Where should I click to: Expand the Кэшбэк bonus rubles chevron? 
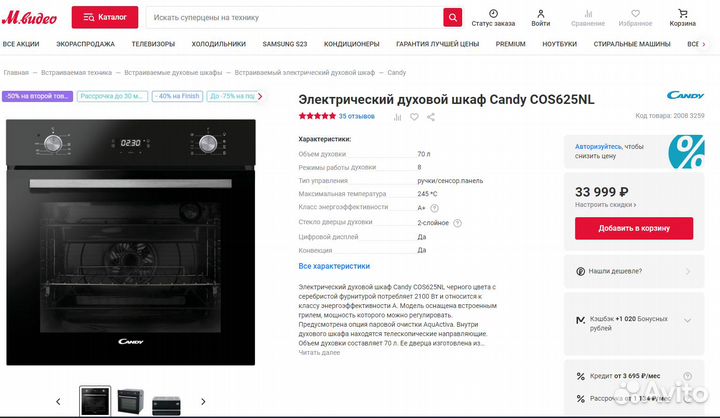[687, 321]
